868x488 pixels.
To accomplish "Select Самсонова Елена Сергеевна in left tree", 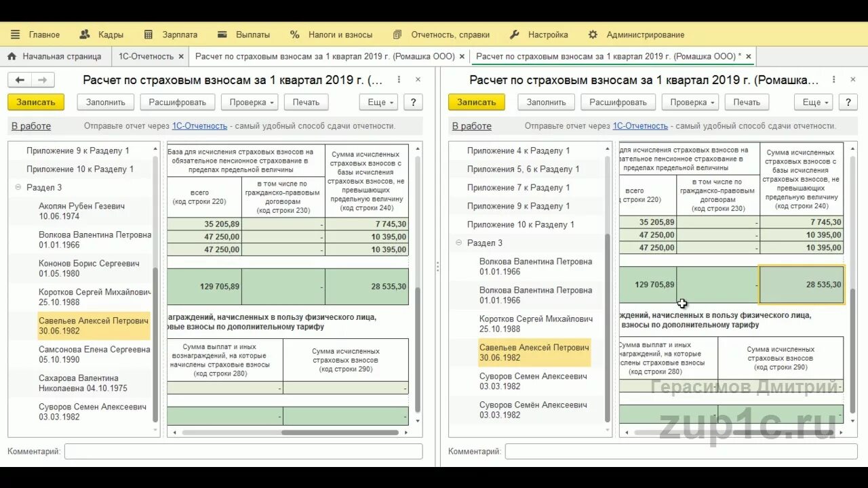I will (94, 354).
